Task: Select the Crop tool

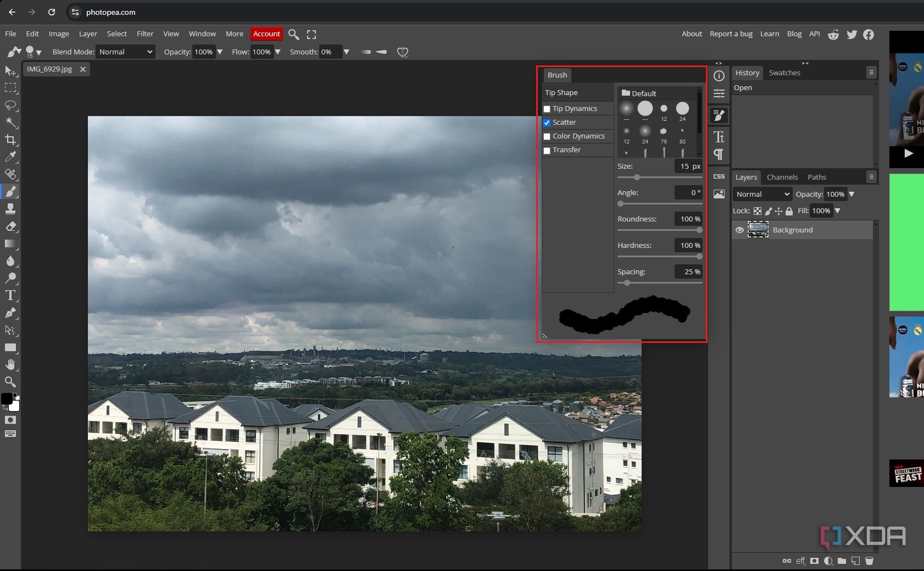Action: click(10, 140)
